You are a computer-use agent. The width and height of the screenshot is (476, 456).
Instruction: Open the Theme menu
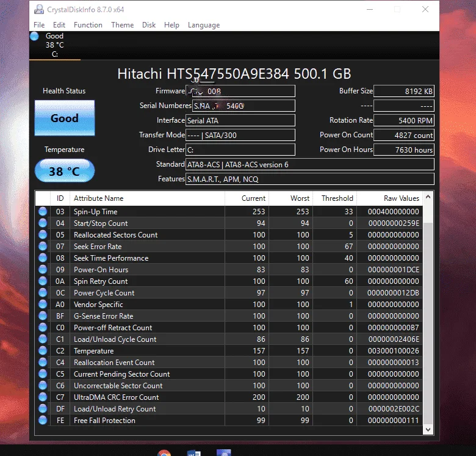122,25
